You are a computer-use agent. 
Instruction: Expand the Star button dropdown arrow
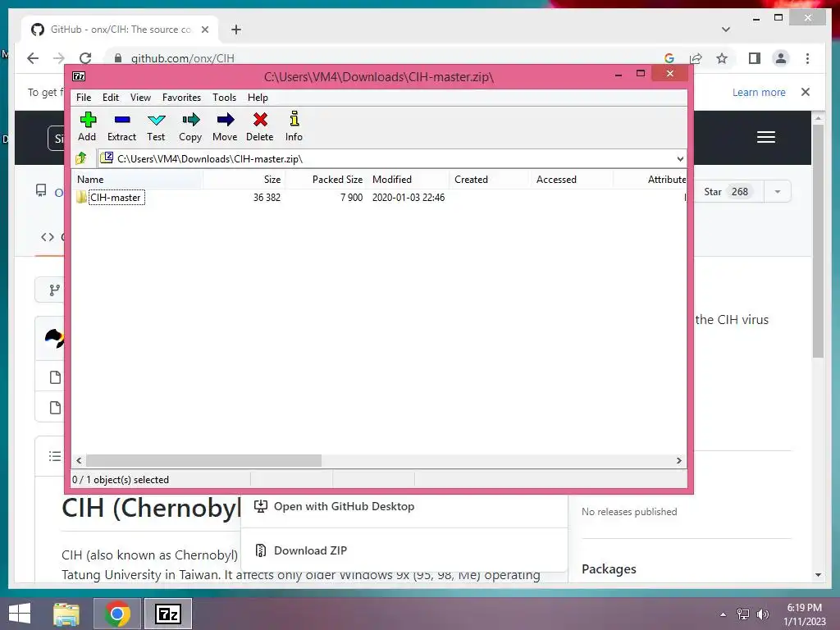tap(778, 192)
